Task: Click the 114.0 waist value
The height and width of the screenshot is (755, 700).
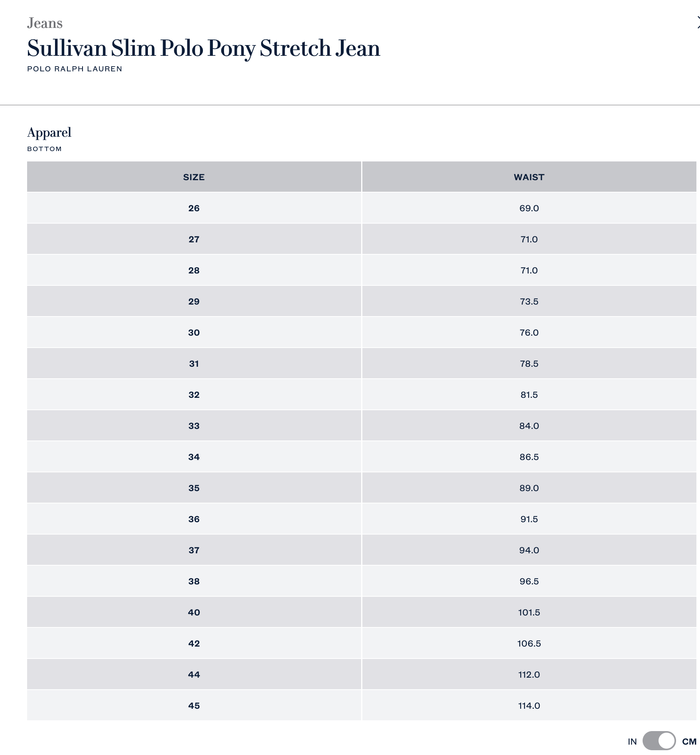Action: point(529,706)
